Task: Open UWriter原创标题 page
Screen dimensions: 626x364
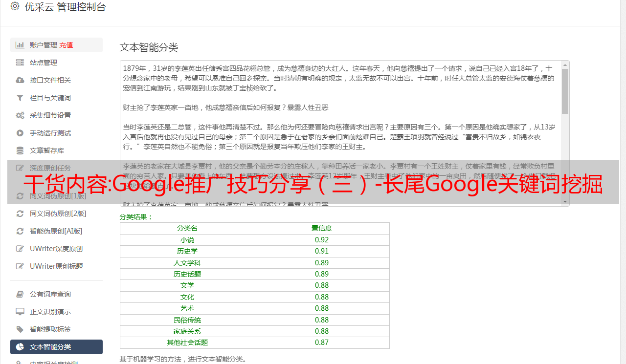Action: [x=56, y=266]
